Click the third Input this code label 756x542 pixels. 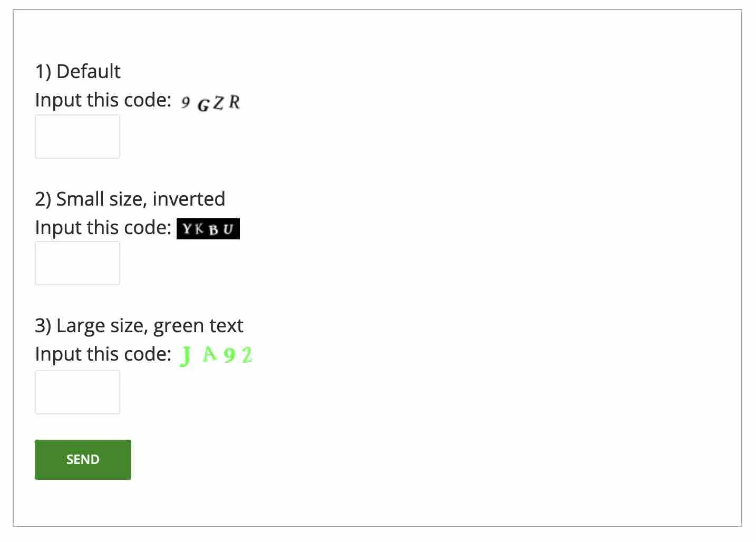(x=103, y=354)
